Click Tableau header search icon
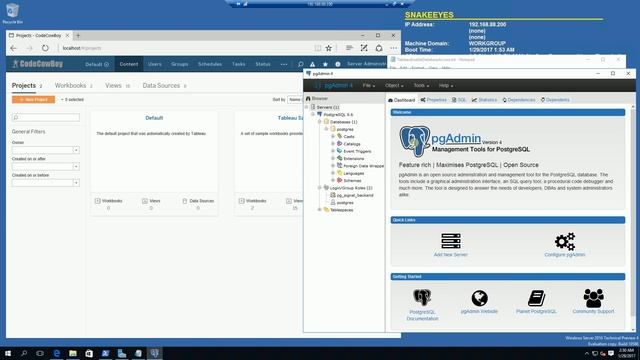The width and height of the screenshot is (640, 360). (x=300, y=64)
